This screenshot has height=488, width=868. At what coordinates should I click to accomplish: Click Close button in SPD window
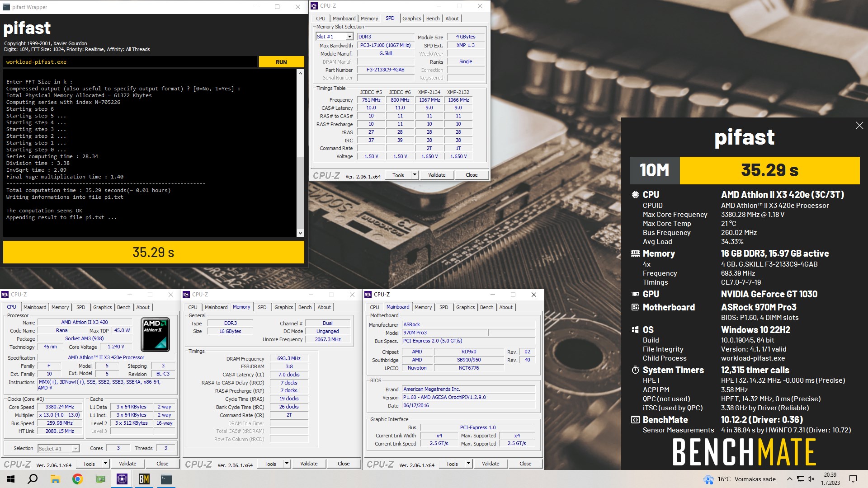tap(472, 175)
